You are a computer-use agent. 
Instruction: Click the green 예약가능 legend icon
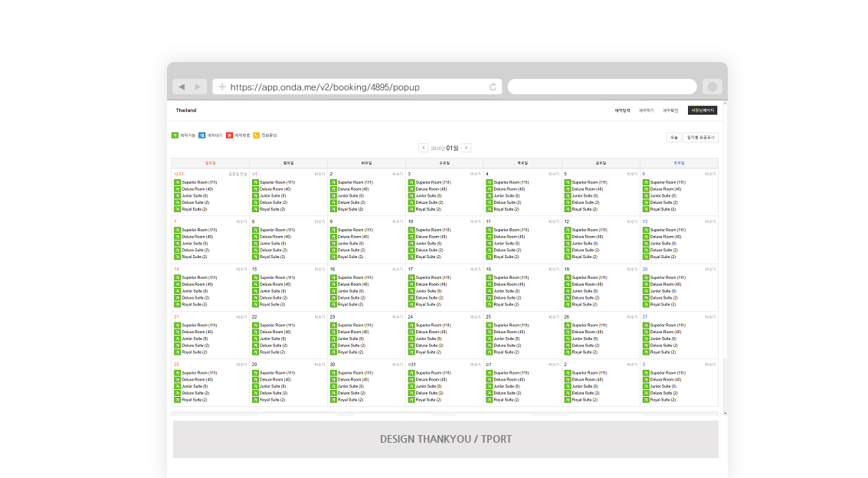tap(175, 135)
